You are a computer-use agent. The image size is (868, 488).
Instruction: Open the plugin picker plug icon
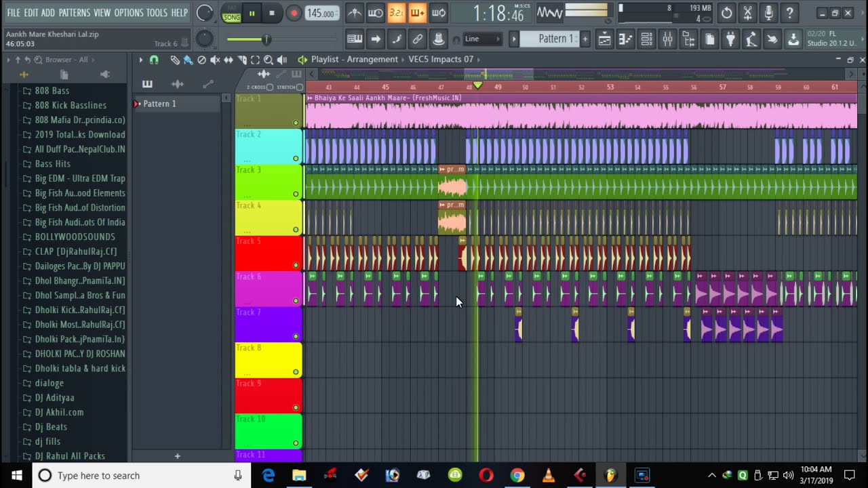(x=730, y=39)
